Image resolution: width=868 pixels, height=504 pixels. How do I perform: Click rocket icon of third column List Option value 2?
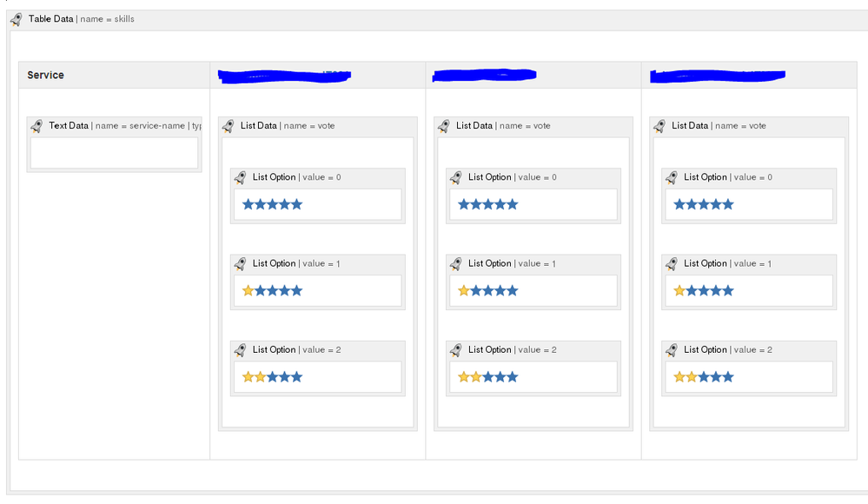pos(672,350)
